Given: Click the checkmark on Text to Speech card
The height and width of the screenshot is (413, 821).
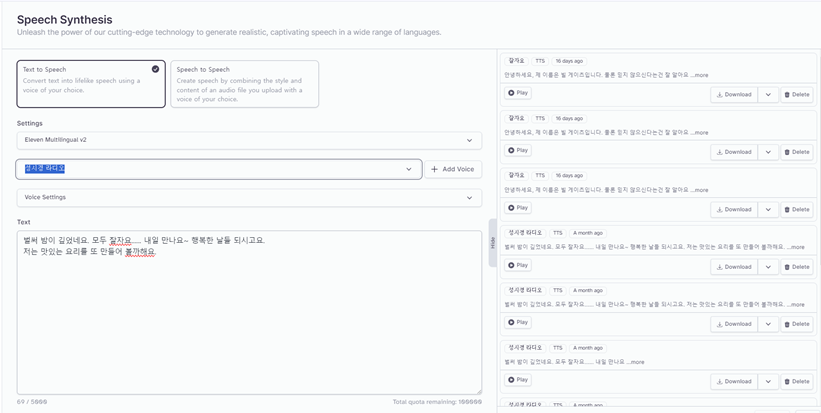Looking at the screenshot, I should pyautogui.click(x=156, y=69).
